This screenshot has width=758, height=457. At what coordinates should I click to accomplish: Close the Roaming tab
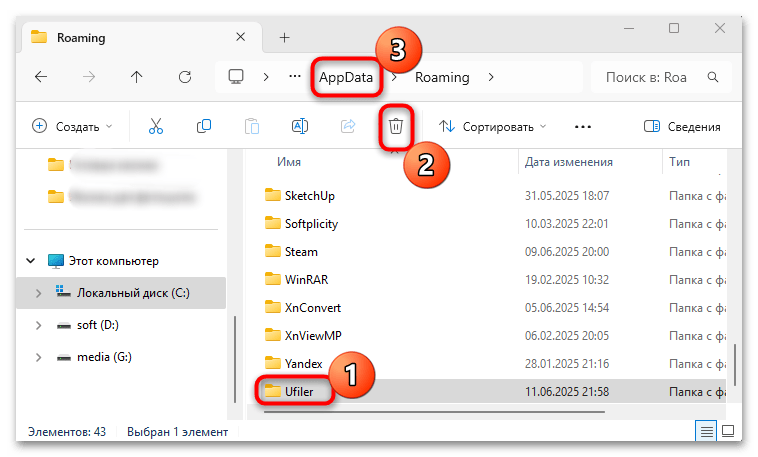point(240,37)
